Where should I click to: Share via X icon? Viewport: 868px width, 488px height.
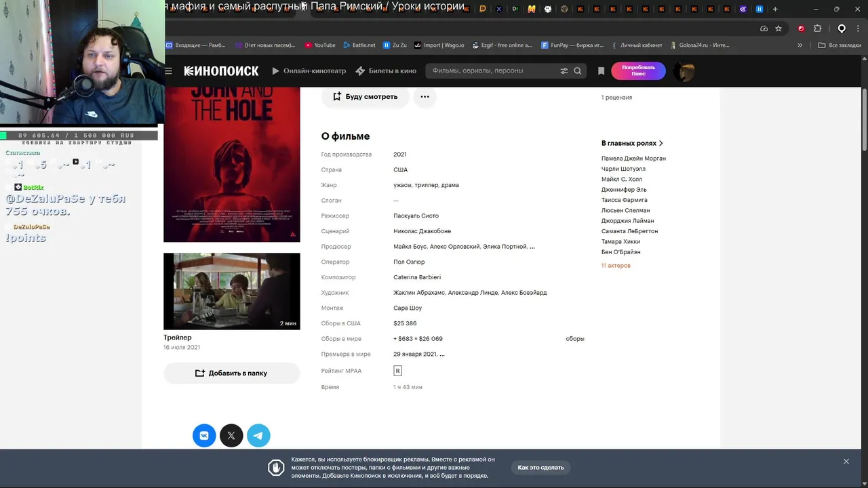pos(231,436)
